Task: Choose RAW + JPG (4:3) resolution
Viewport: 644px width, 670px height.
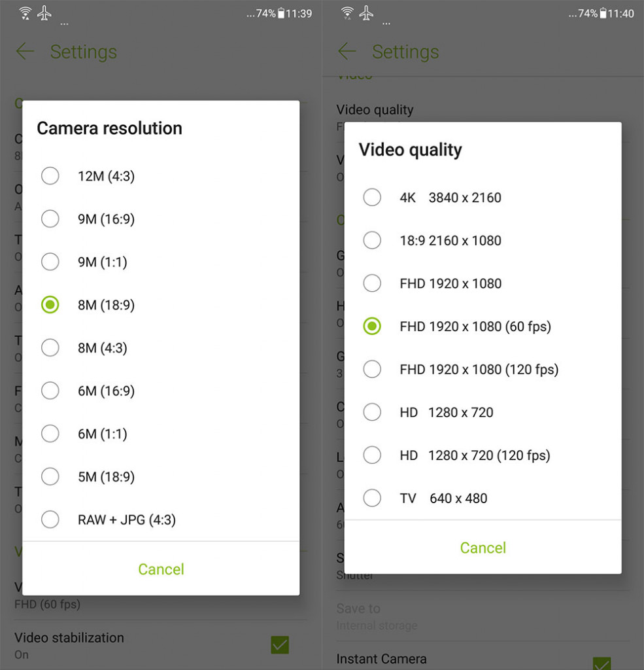Action: pyautogui.click(x=161, y=520)
